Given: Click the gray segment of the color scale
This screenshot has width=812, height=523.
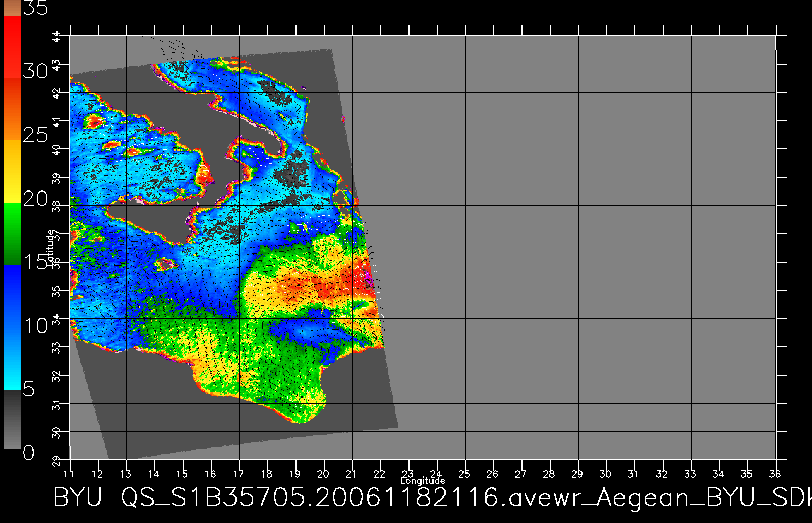Looking at the screenshot, I should (x=12, y=420).
